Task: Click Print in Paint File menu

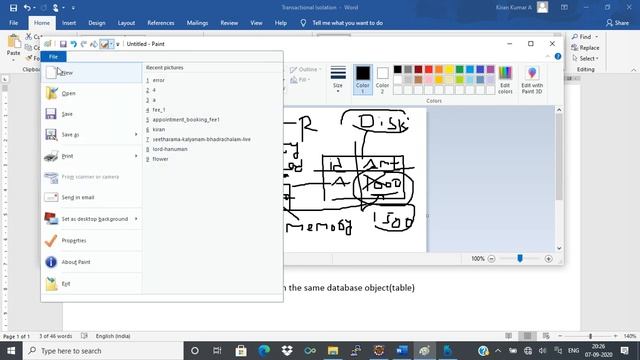Action: 87,156
